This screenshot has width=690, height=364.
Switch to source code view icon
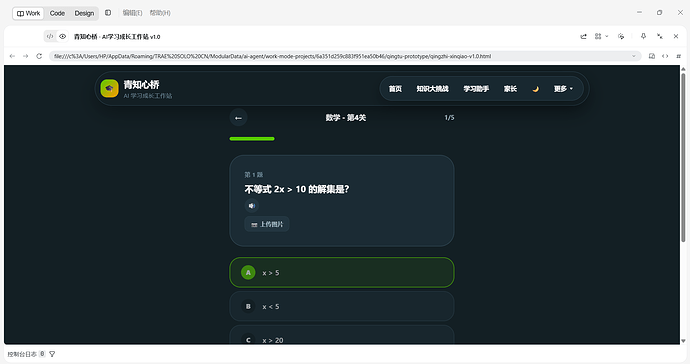click(50, 37)
